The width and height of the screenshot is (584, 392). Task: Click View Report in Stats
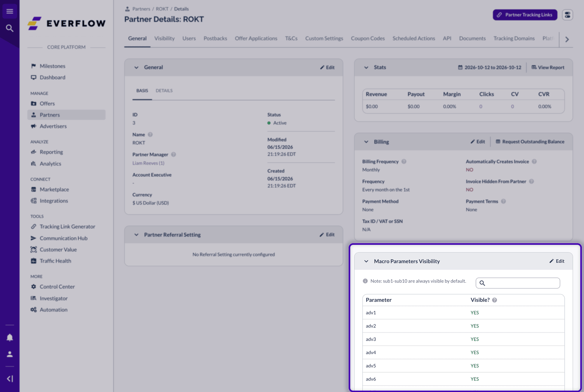pyautogui.click(x=548, y=67)
